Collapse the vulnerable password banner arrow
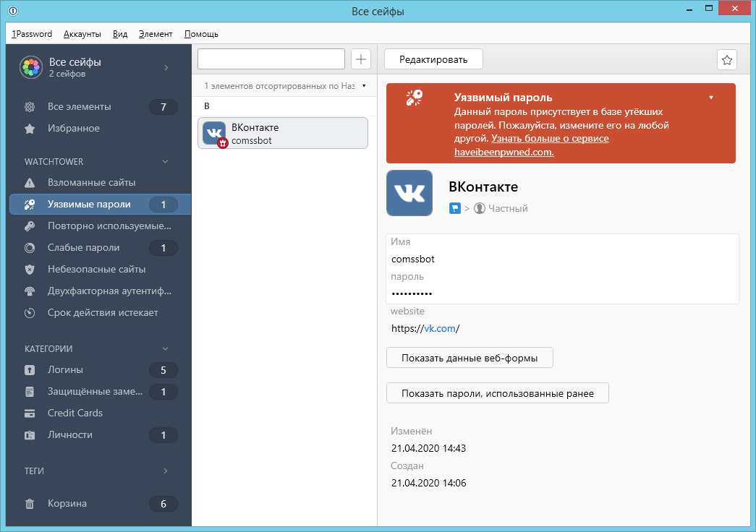 (x=711, y=98)
